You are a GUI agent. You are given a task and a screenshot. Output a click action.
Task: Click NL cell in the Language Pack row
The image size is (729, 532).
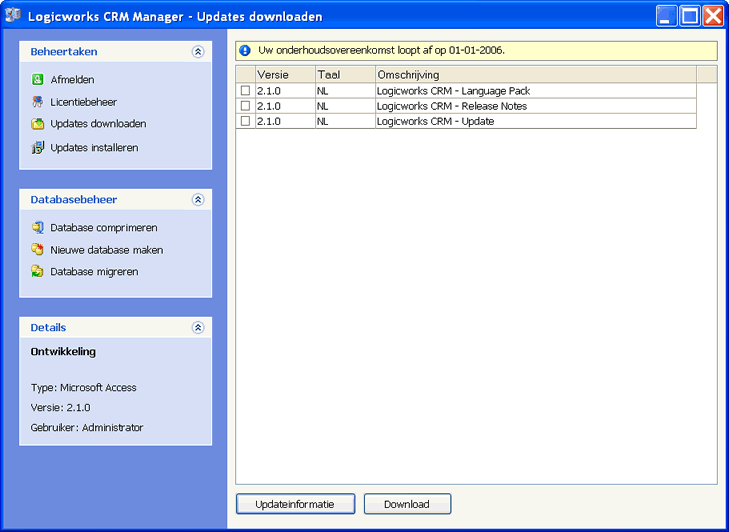click(x=345, y=91)
